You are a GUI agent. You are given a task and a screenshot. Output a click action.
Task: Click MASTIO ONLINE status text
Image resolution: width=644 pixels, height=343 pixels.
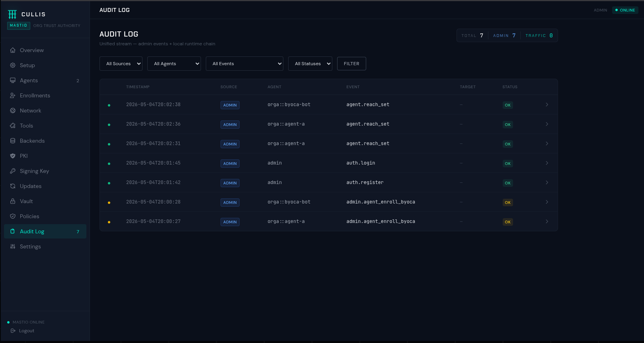coord(29,322)
